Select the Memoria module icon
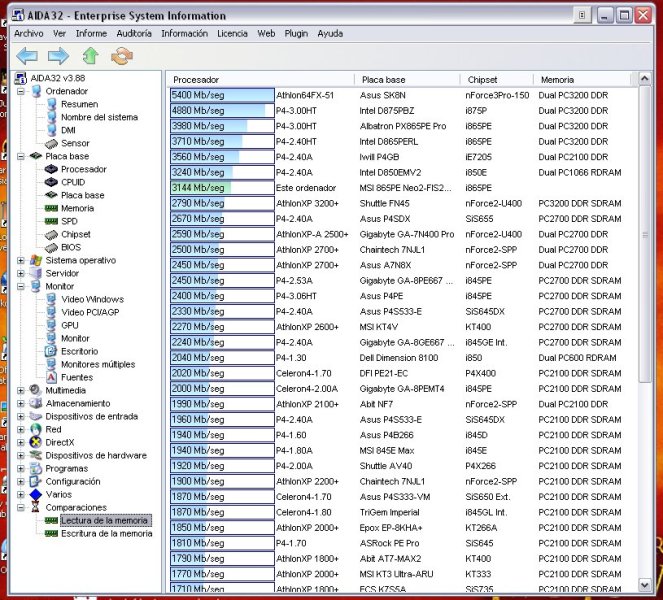The width and height of the screenshot is (663, 600). (51, 208)
